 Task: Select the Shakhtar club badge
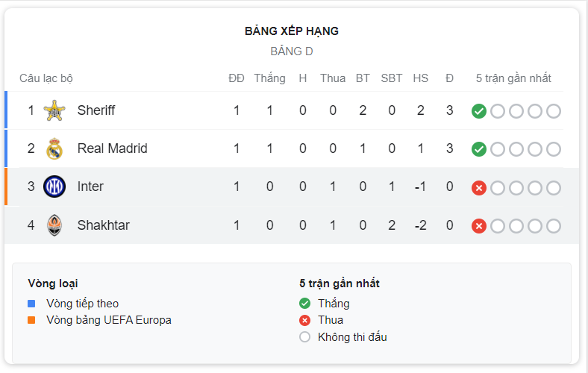tap(54, 225)
